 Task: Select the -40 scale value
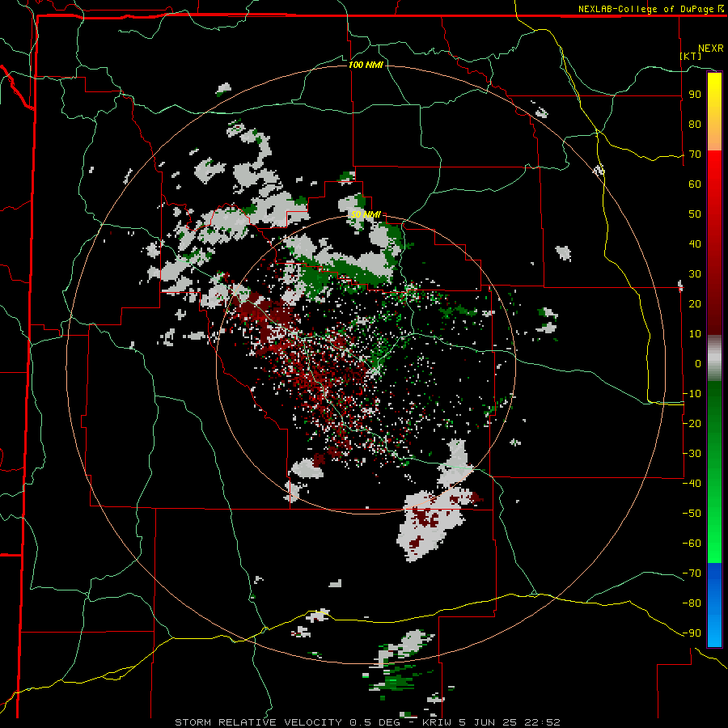click(x=692, y=484)
